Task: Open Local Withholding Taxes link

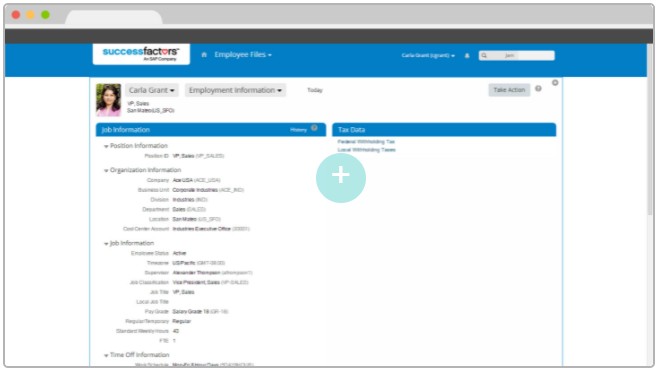Action: [366, 150]
